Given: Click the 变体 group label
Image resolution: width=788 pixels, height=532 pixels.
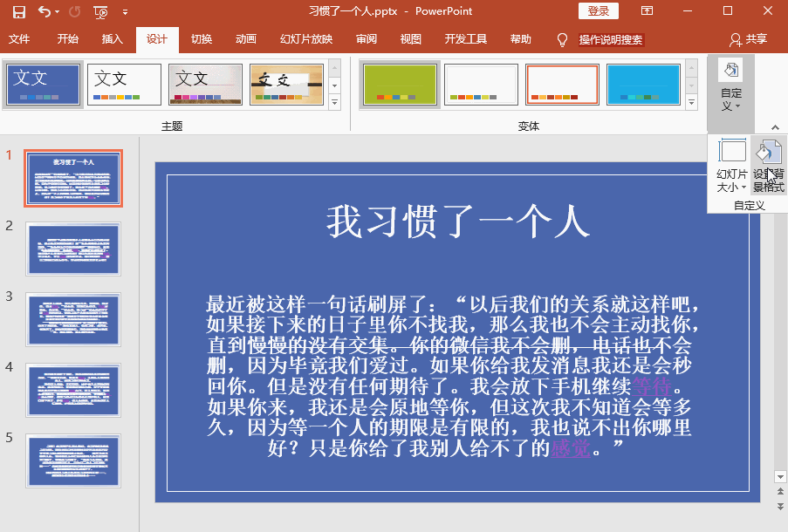Looking at the screenshot, I should [x=529, y=126].
